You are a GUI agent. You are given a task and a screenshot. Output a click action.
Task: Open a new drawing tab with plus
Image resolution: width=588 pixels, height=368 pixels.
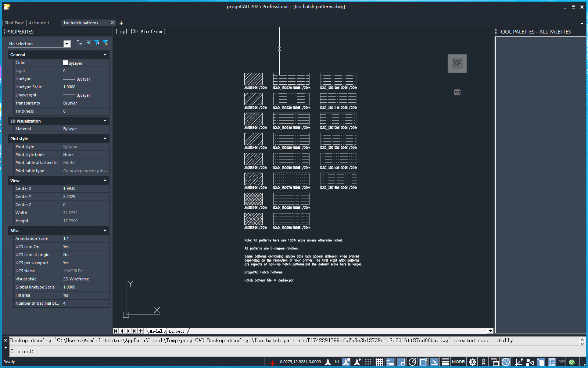[121, 23]
